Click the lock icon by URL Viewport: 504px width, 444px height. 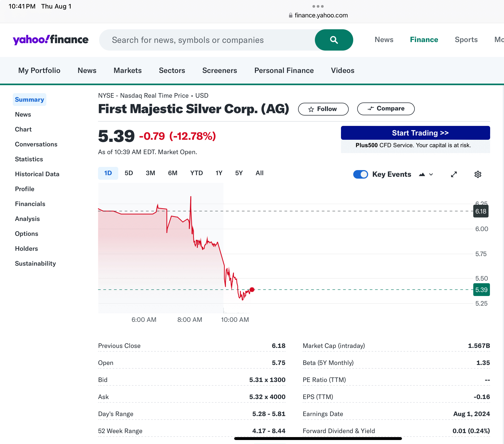(x=291, y=15)
